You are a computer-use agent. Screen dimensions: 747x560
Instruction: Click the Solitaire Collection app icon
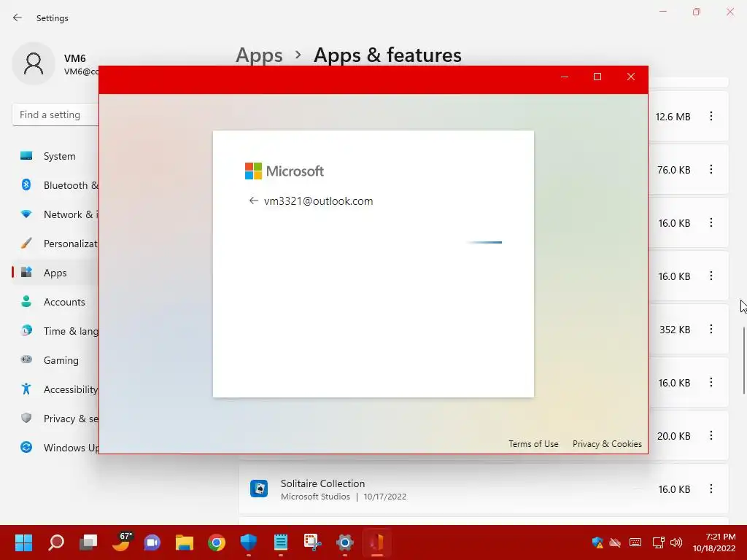(259, 489)
